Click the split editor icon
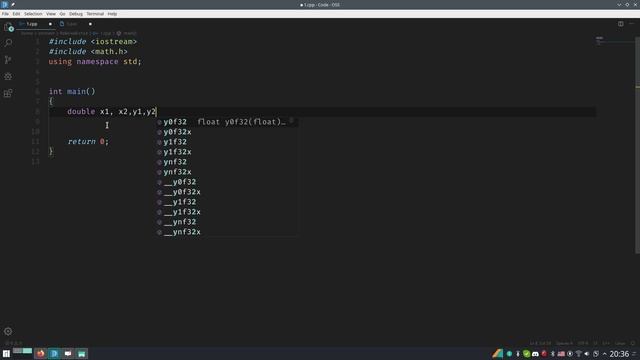The width and height of the screenshot is (640, 360). 620,24
